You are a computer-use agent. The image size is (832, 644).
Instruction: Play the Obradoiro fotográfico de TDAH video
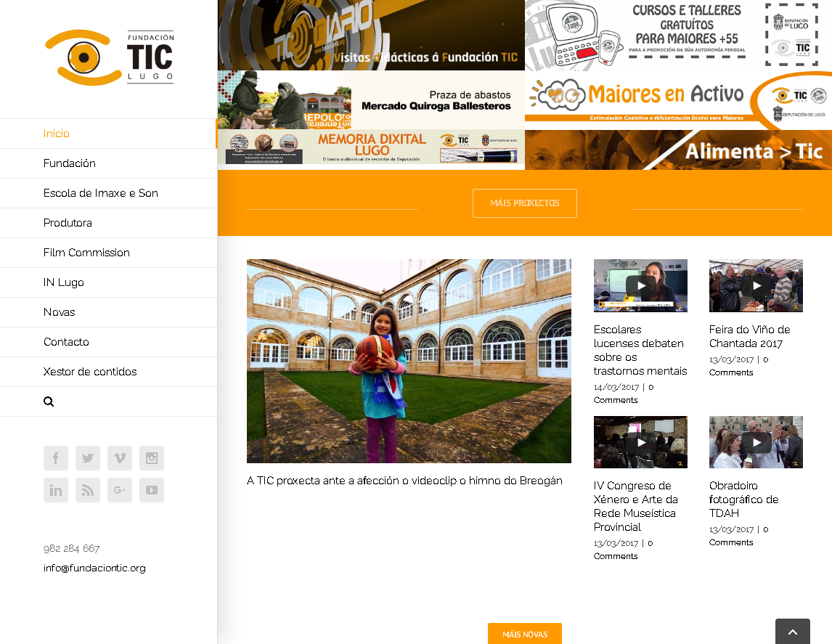756,442
